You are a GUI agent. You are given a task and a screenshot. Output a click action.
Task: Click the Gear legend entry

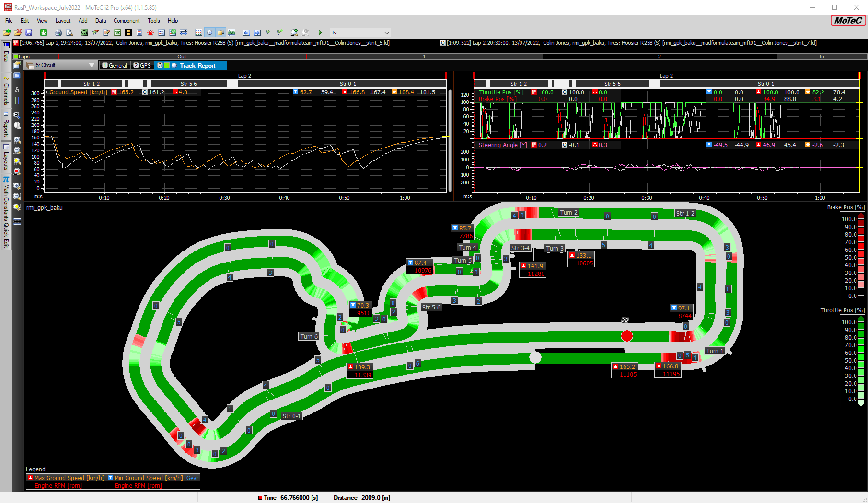pos(192,478)
